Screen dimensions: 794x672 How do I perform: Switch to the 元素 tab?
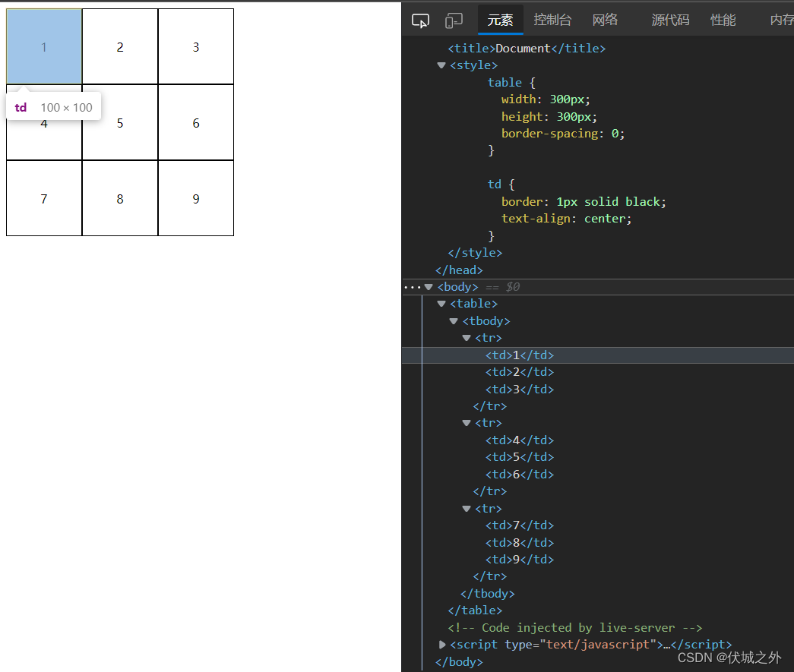[x=500, y=20]
